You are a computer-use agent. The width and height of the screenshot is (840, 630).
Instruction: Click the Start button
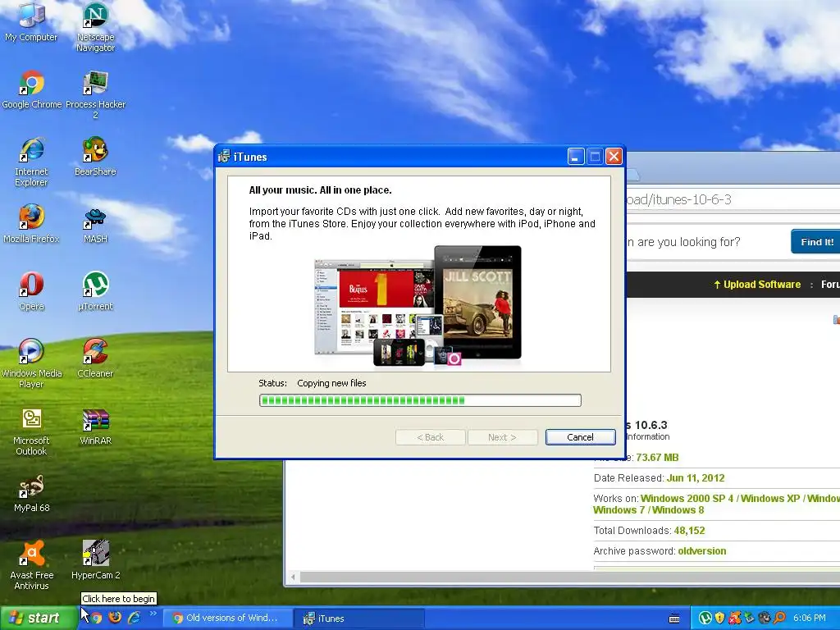[x=38, y=618]
